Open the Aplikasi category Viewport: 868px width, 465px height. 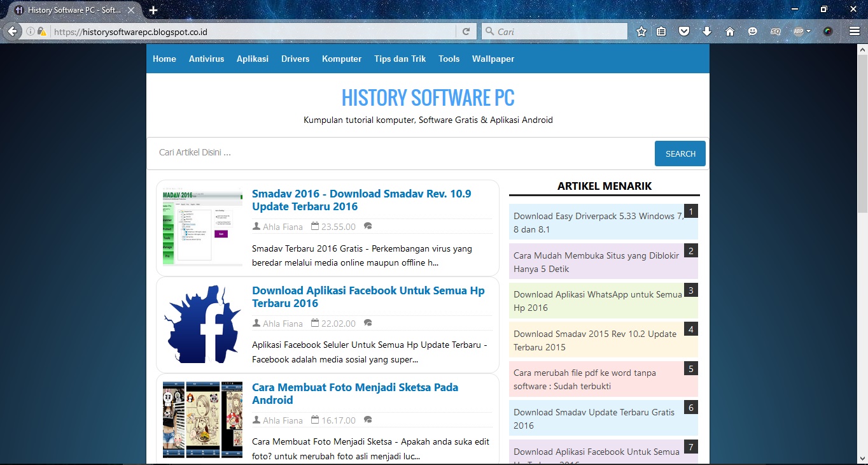pyautogui.click(x=253, y=59)
